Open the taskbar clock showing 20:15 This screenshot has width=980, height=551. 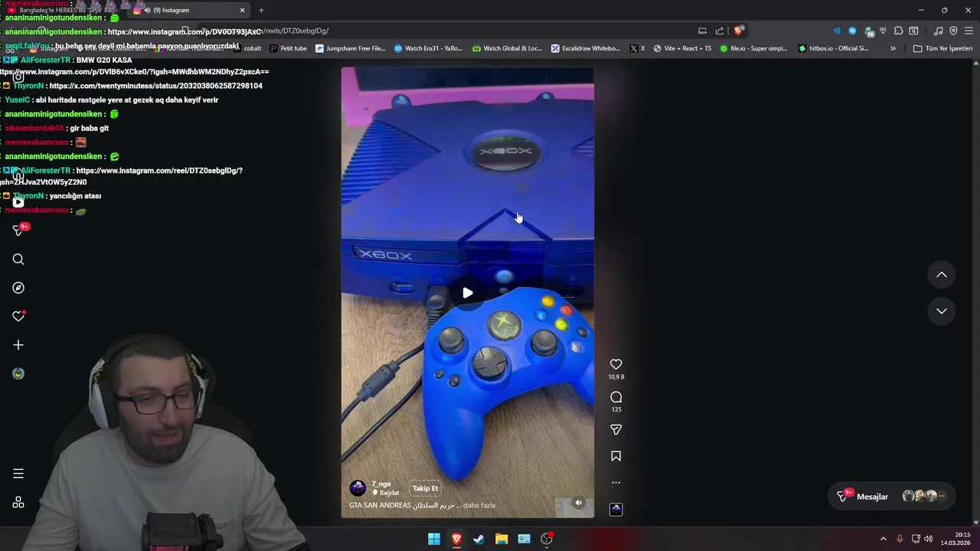tap(955, 539)
